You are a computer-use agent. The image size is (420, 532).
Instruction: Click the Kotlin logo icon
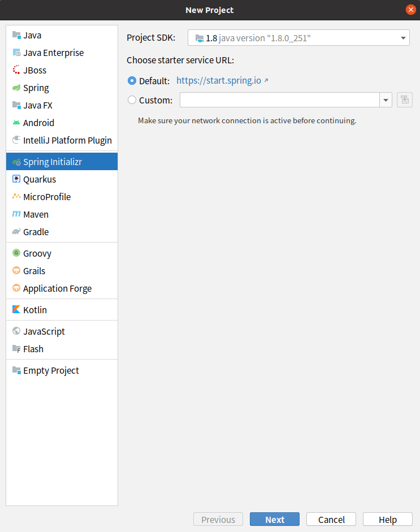click(x=16, y=309)
